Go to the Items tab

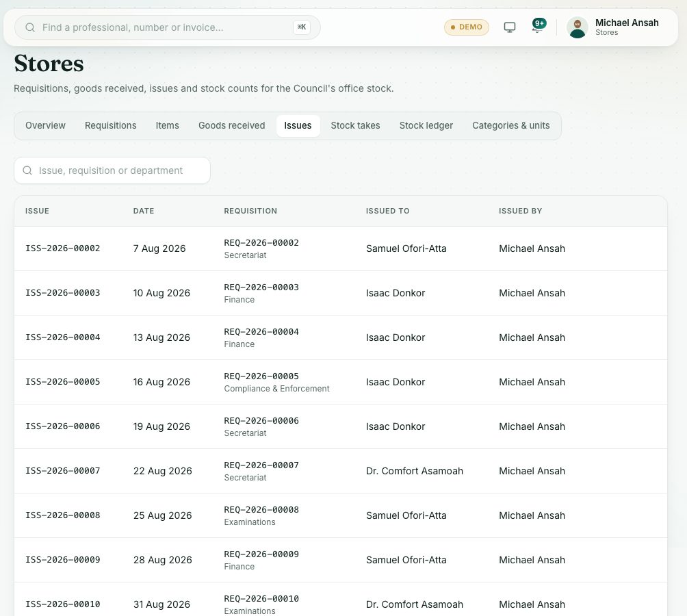coord(168,126)
